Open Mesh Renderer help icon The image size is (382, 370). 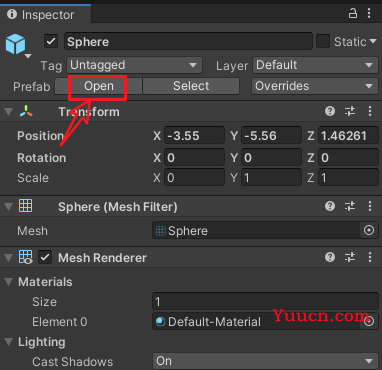pos(330,257)
